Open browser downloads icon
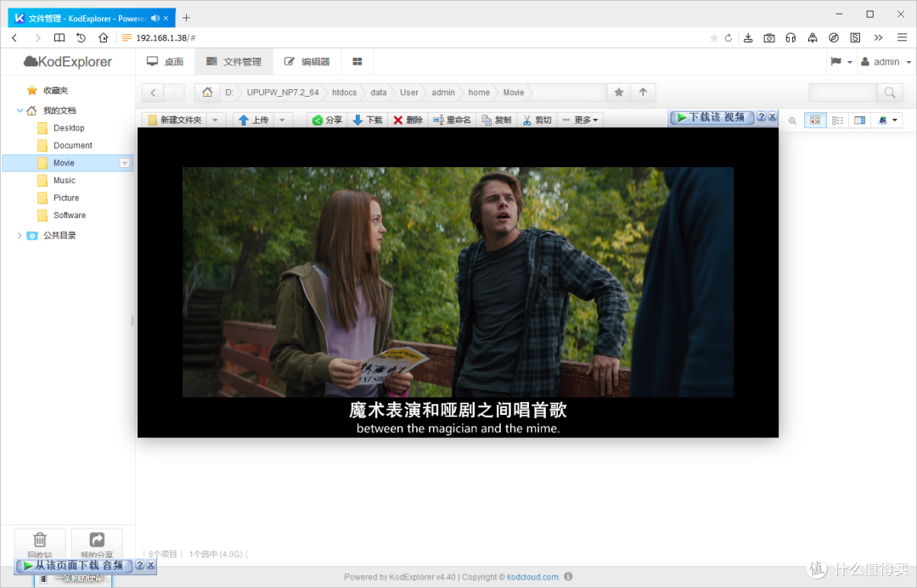The width and height of the screenshot is (917, 588). tap(748, 38)
